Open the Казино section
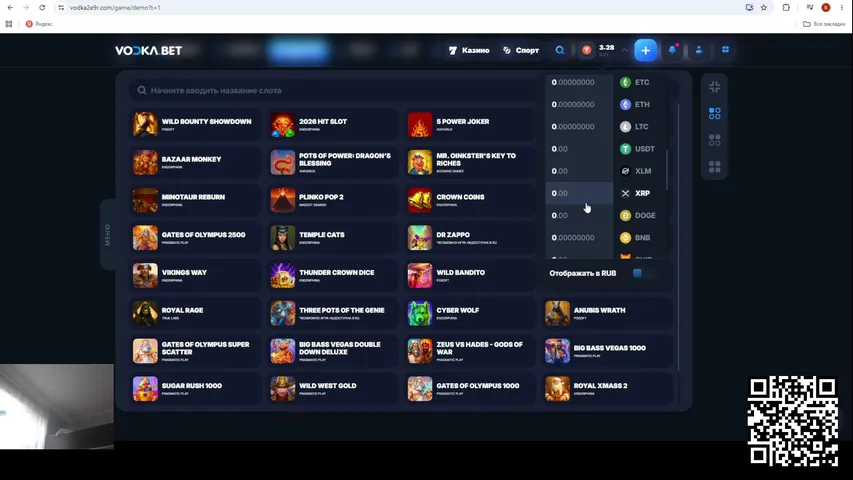853x480 pixels. 469,50
